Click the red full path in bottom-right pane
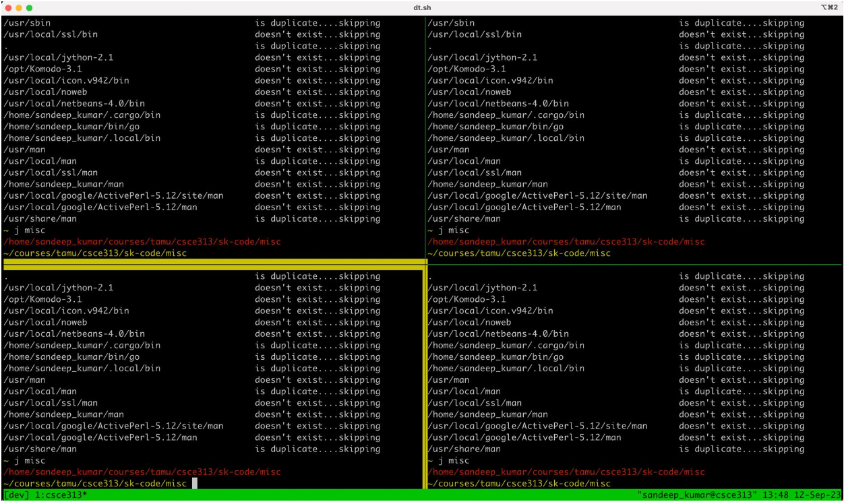This screenshot has height=504, width=844. [566, 472]
